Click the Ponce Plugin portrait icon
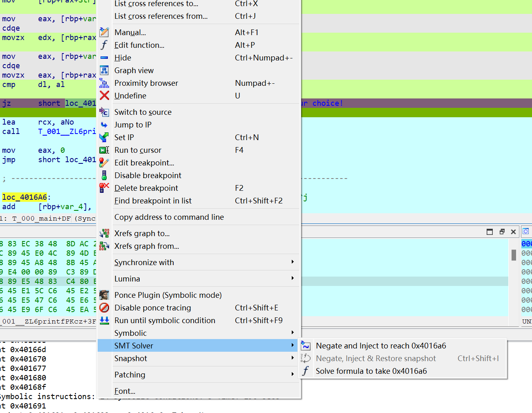This screenshot has width=532, height=413. [104, 295]
